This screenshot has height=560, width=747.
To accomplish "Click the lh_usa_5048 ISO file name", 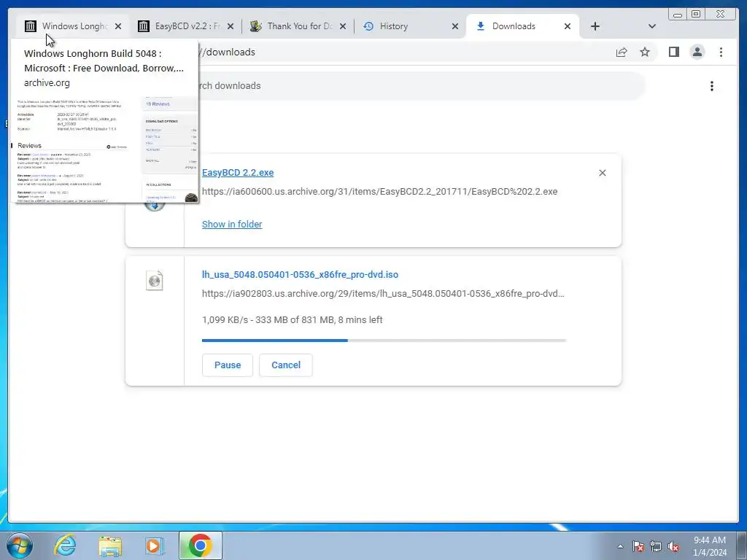I will coord(300,275).
